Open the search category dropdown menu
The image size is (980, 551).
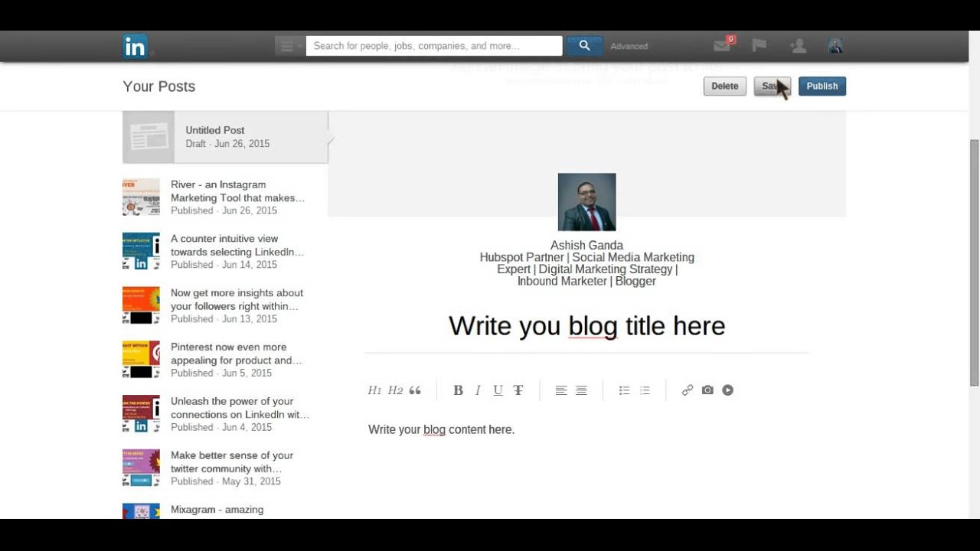[290, 46]
